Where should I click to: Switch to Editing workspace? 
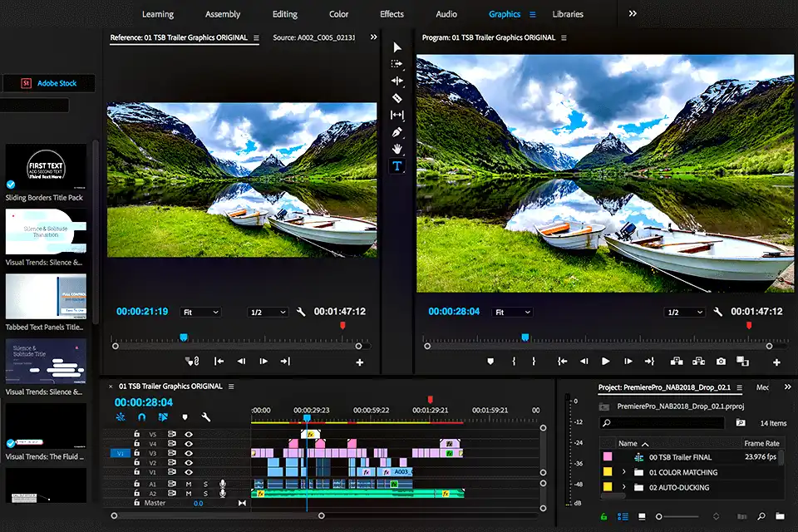pos(285,14)
